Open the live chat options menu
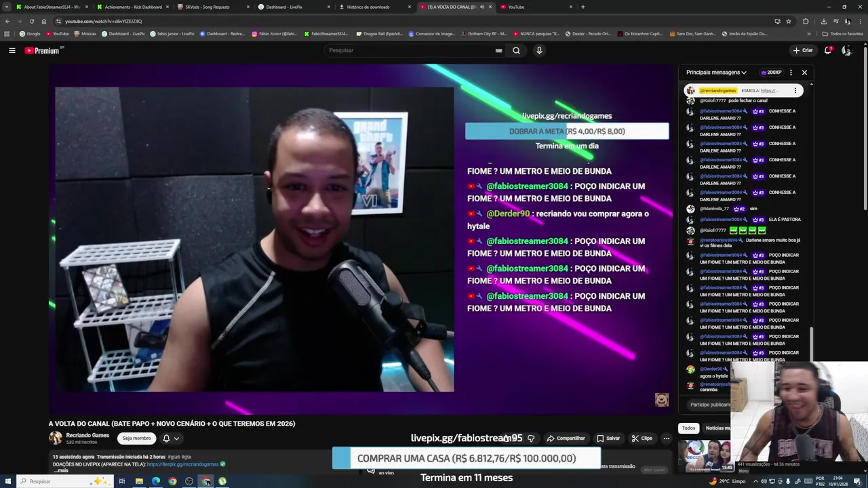This screenshot has height=488, width=868. [x=791, y=73]
